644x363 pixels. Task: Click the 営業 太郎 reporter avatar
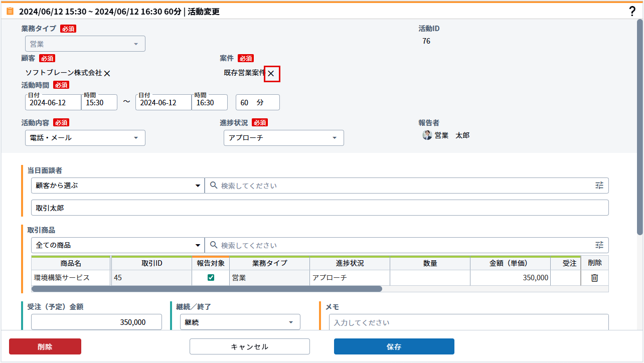pyautogui.click(x=427, y=135)
